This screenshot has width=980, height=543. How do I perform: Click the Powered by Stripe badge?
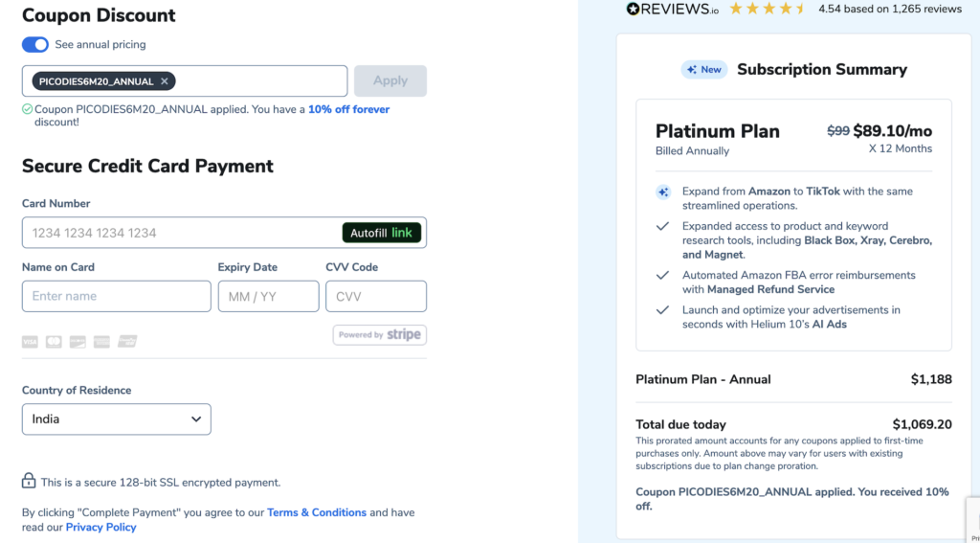point(379,335)
